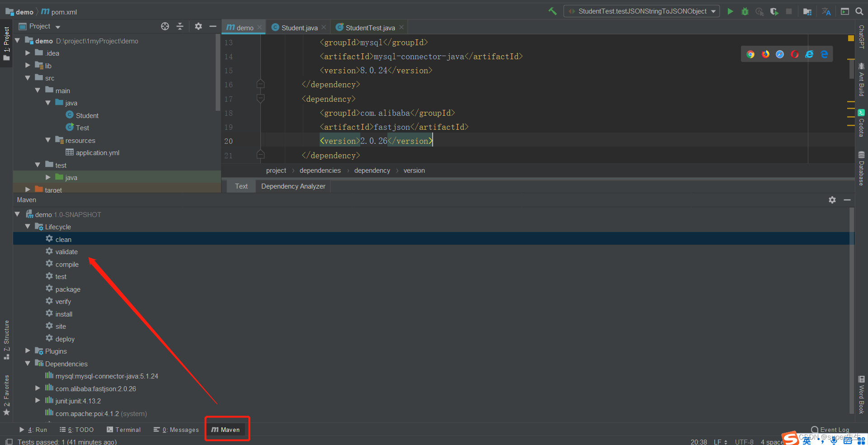Open the Word Book side panel
868x445 pixels.
click(862, 395)
